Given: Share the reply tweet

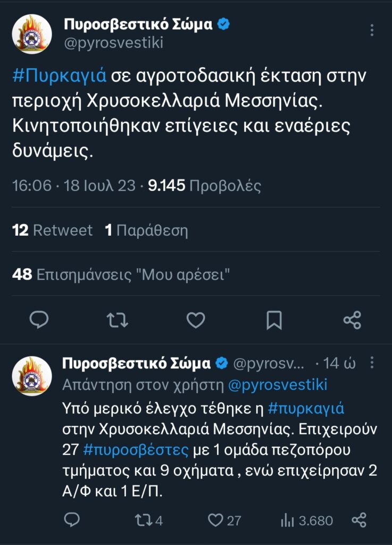Looking at the screenshot, I should (359, 520).
